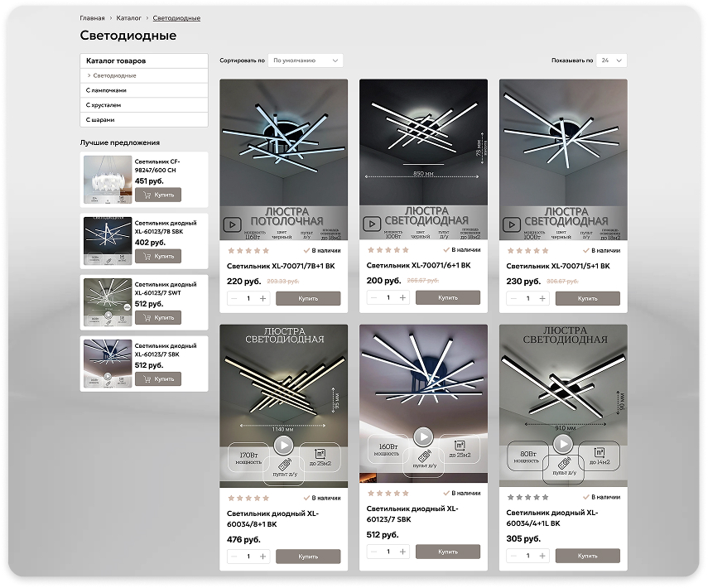708x588 pixels.
Task: Click Купить for Светильник XL-70071/5+1 BK
Action: [587, 298]
